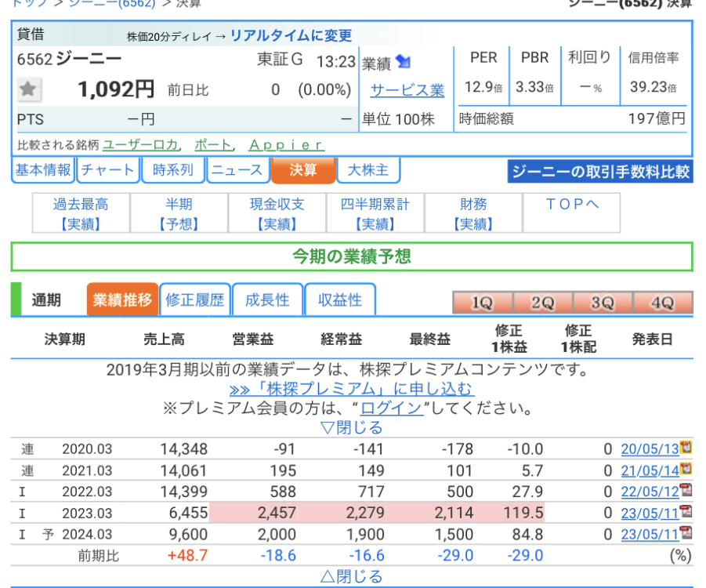Open compared stock Appier
The width and height of the screenshot is (706, 588).
[286, 144]
